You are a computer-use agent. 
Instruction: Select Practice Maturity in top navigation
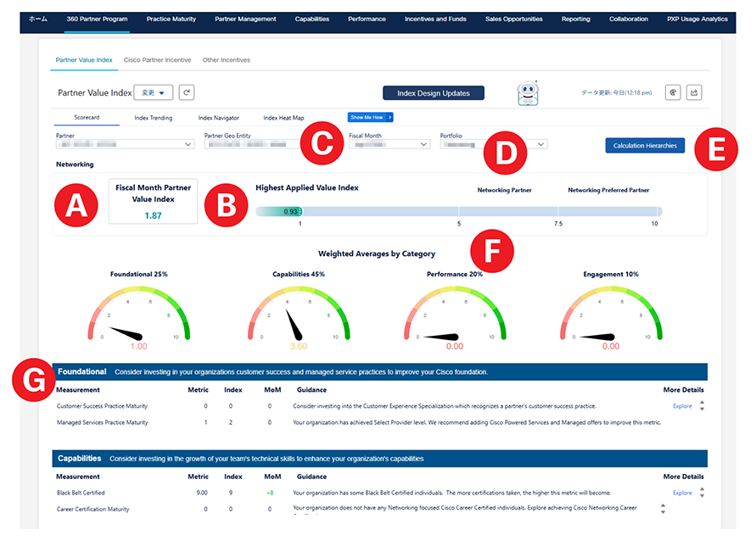pyautogui.click(x=171, y=19)
